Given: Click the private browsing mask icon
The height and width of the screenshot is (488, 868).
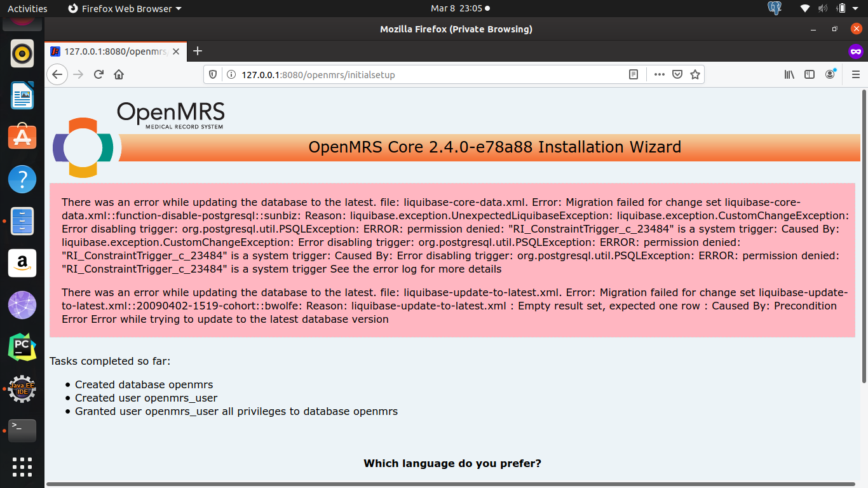Looking at the screenshot, I should [856, 51].
